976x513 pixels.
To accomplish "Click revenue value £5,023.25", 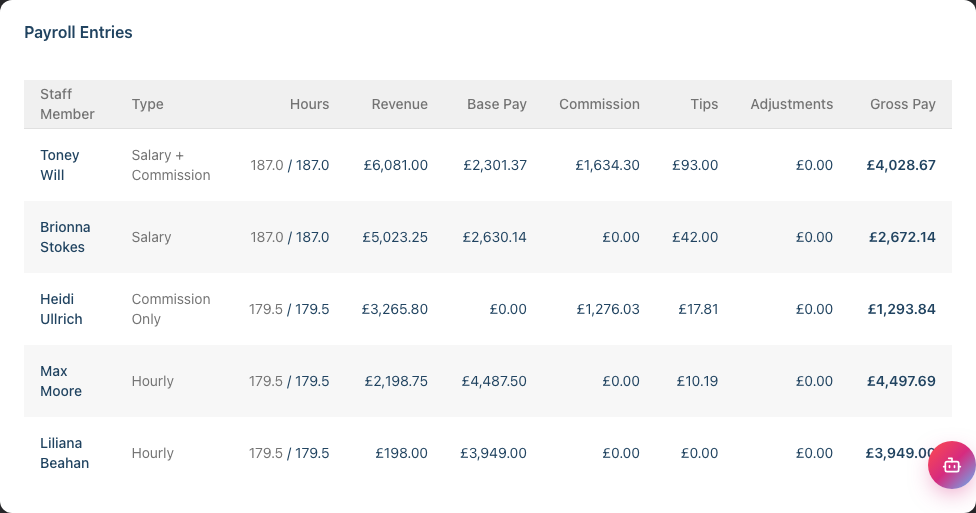I will click(395, 237).
